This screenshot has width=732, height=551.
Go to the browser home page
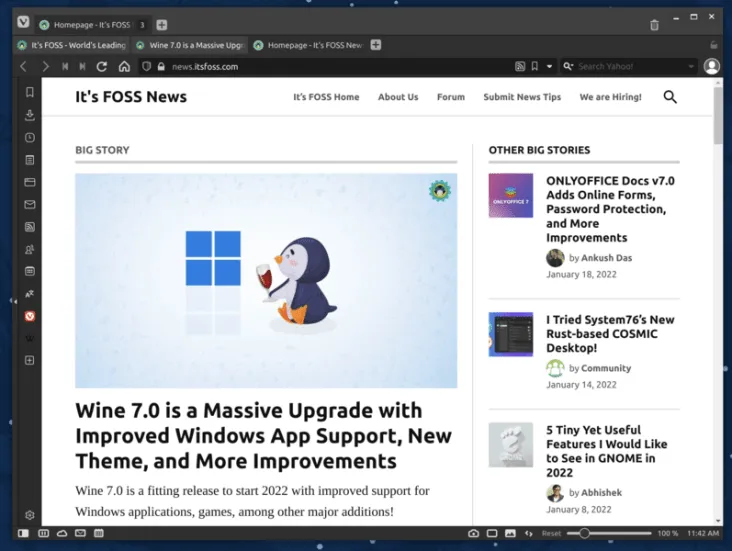point(124,67)
